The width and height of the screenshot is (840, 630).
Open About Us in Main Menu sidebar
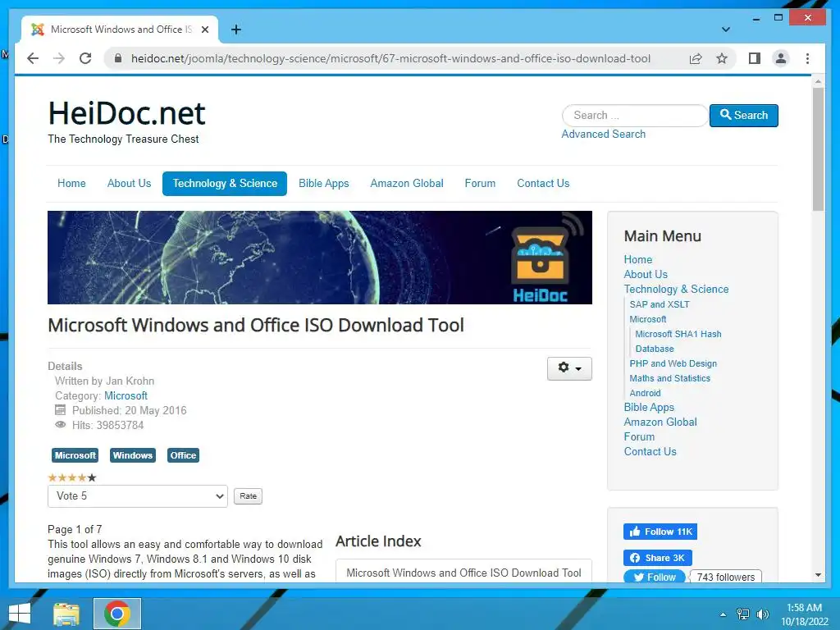pyautogui.click(x=646, y=274)
